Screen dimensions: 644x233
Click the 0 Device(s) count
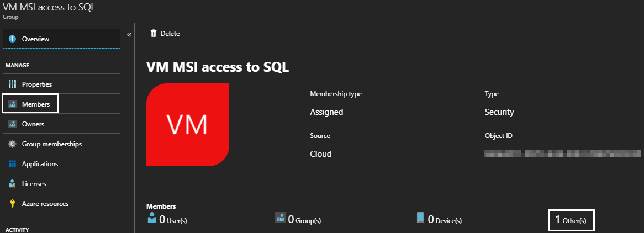click(445, 220)
